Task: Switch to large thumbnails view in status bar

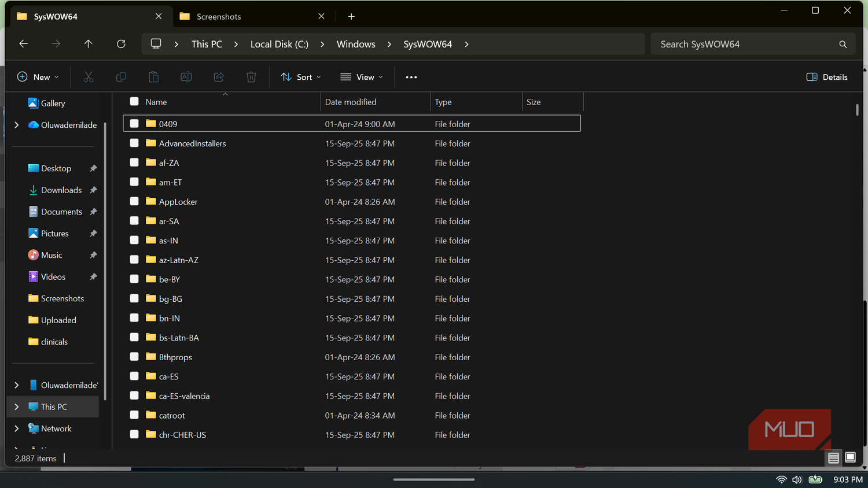Action: [850, 458]
